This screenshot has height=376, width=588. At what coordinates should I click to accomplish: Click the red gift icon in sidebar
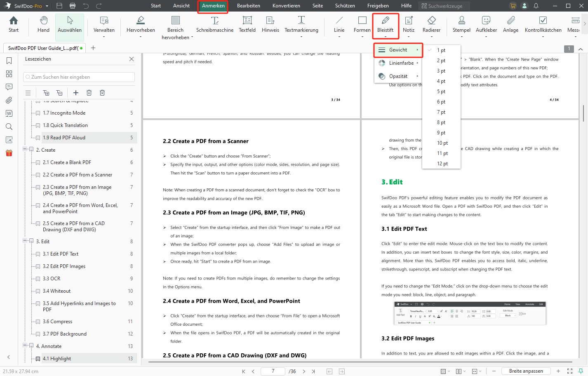(x=9, y=153)
